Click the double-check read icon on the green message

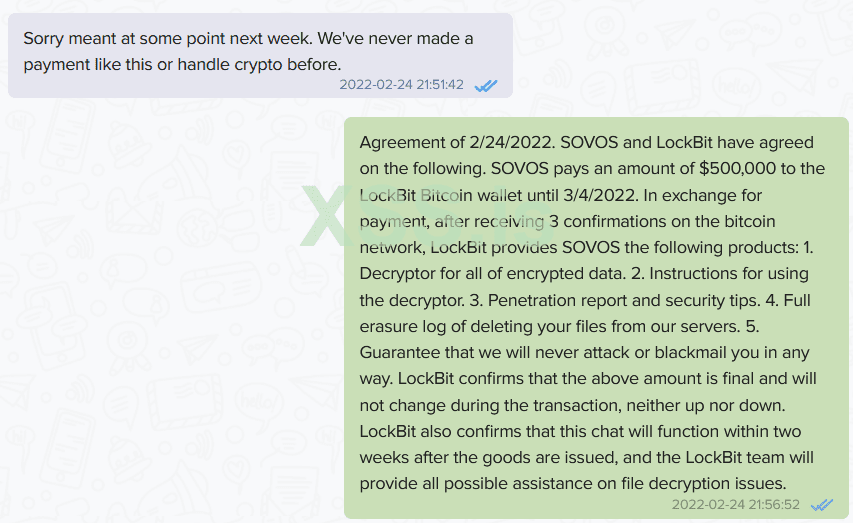coord(822,505)
